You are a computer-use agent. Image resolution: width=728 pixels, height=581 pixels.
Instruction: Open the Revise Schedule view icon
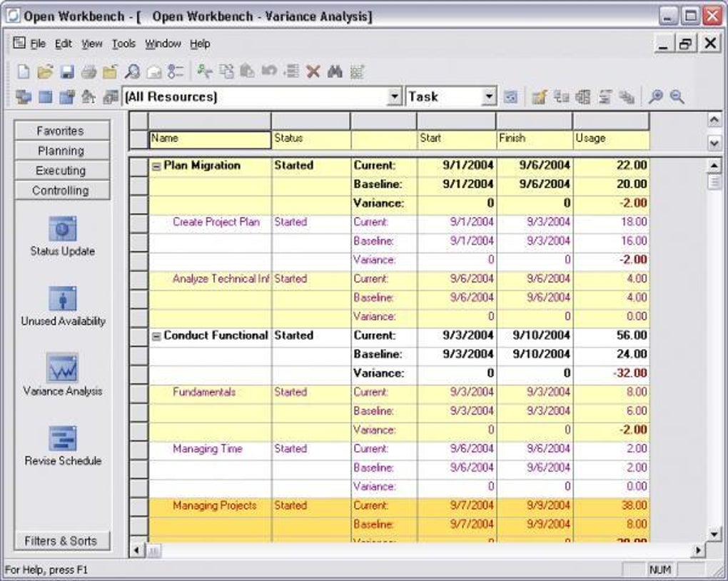pos(63,438)
